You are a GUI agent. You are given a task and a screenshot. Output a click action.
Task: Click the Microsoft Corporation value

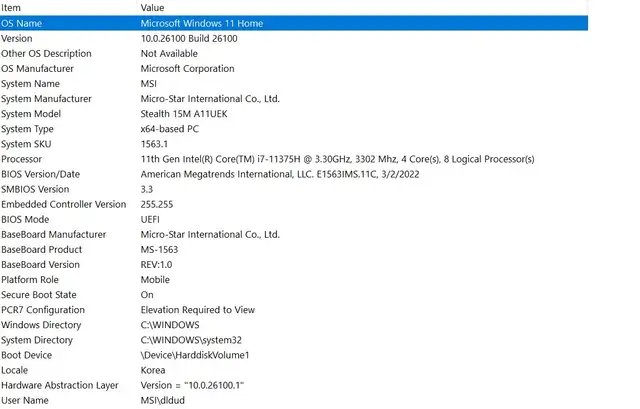coord(187,69)
